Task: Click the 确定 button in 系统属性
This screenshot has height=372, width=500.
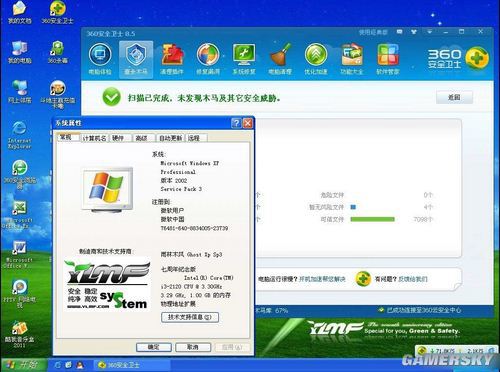Action: (154, 347)
